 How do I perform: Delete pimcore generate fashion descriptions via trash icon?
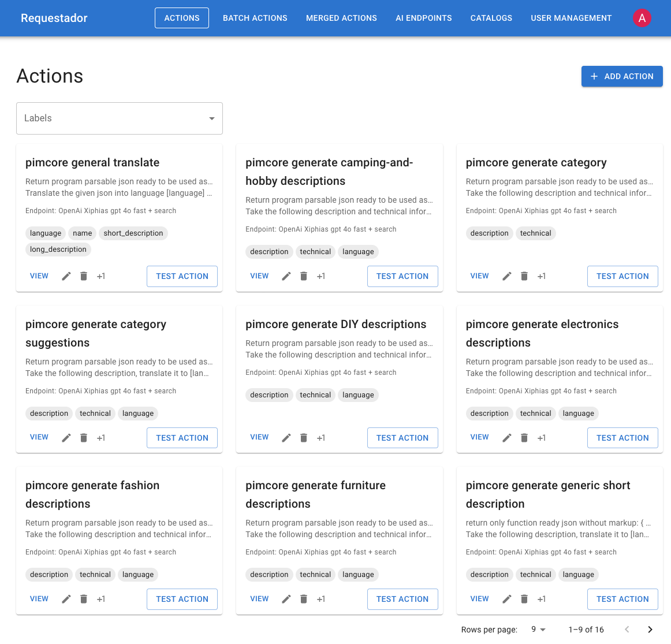pyautogui.click(x=84, y=599)
